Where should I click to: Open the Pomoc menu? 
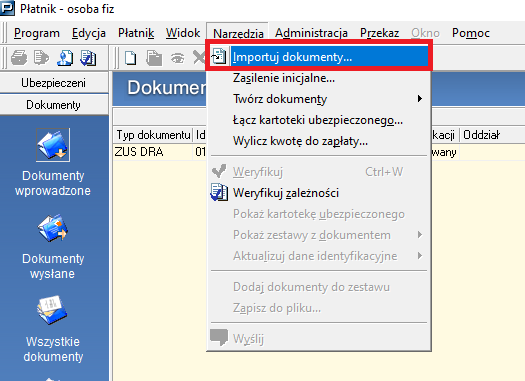tap(471, 33)
